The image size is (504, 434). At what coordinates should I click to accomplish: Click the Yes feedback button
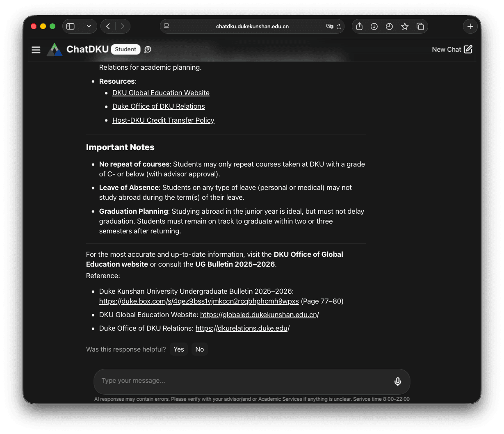point(178,349)
